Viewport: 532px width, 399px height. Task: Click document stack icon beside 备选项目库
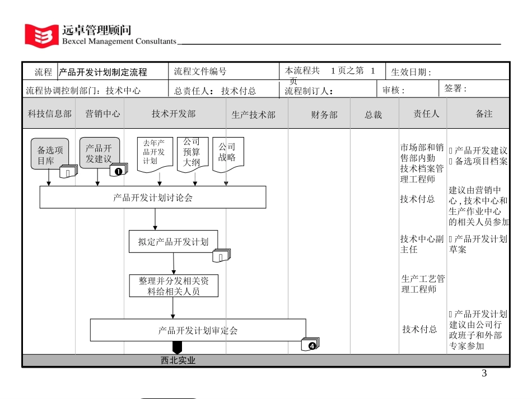click(x=68, y=171)
